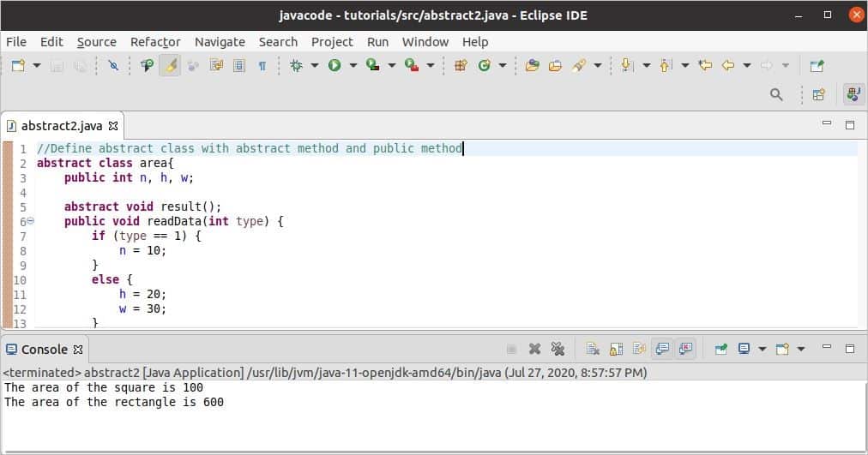Click the Next Annotation down-arrow icon
Image resolution: width=868 pixels, height=455 pixels.
(626, 66)
